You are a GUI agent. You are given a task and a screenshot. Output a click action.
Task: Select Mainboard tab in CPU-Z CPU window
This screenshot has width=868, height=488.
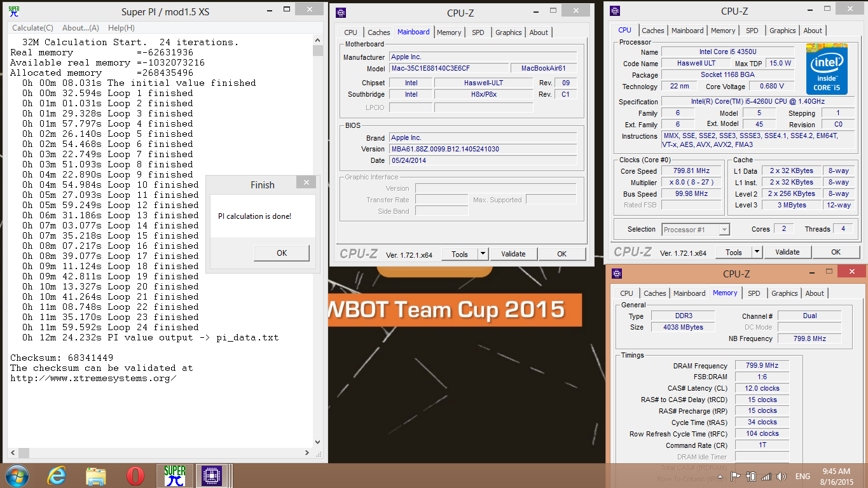click(x=687, y=31)
